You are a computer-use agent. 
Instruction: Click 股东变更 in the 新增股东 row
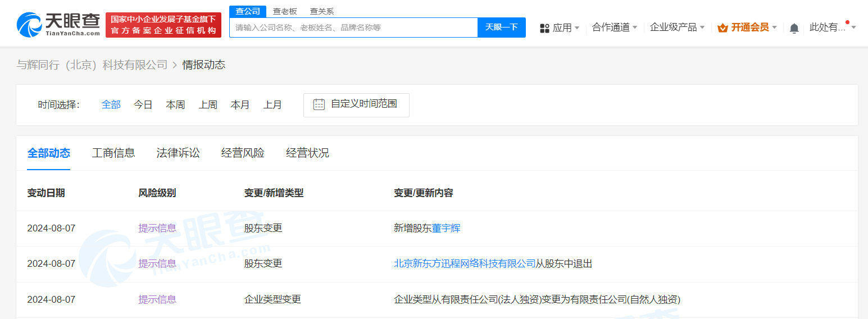pos(263,229)
